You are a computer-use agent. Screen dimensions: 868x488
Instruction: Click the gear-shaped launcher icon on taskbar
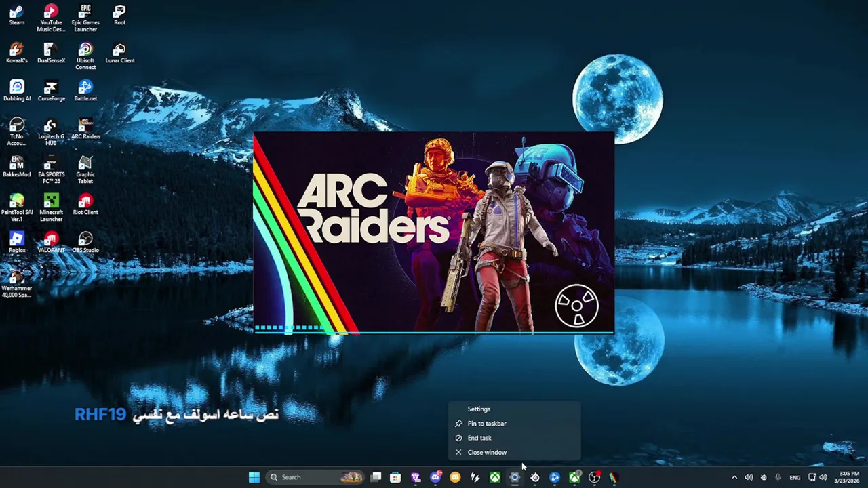tap(515, 477)
